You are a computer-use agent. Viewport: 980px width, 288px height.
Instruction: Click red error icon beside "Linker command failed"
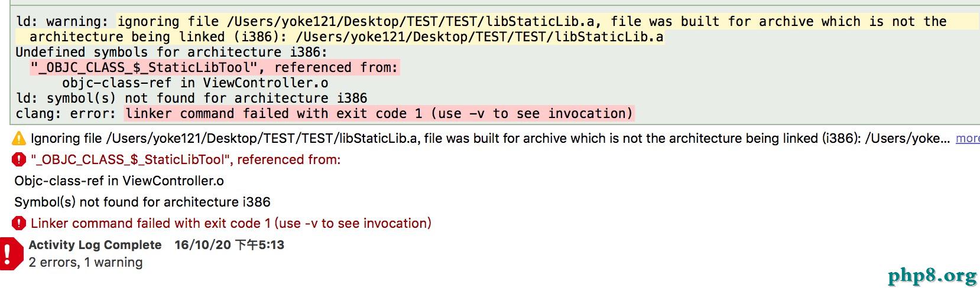19,223
